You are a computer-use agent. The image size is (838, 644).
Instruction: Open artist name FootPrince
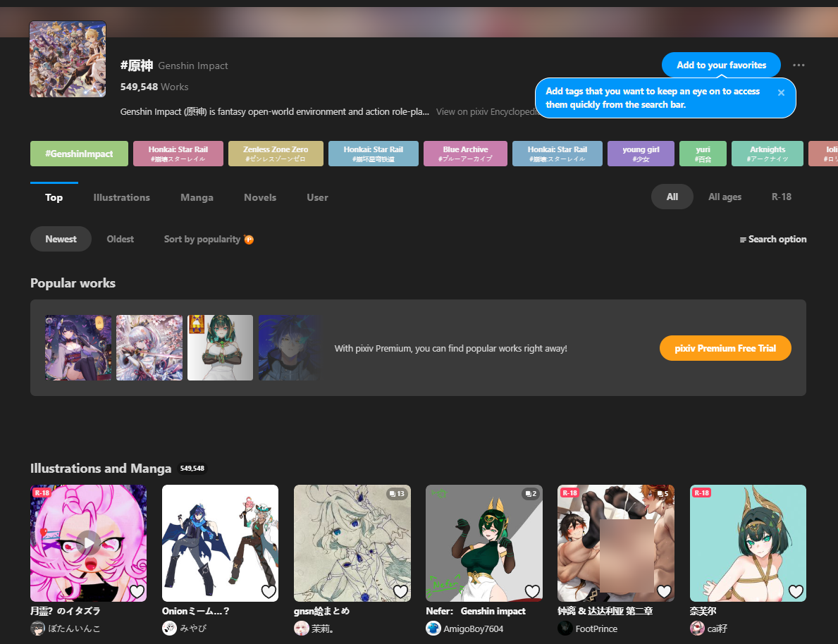[596, 629]
